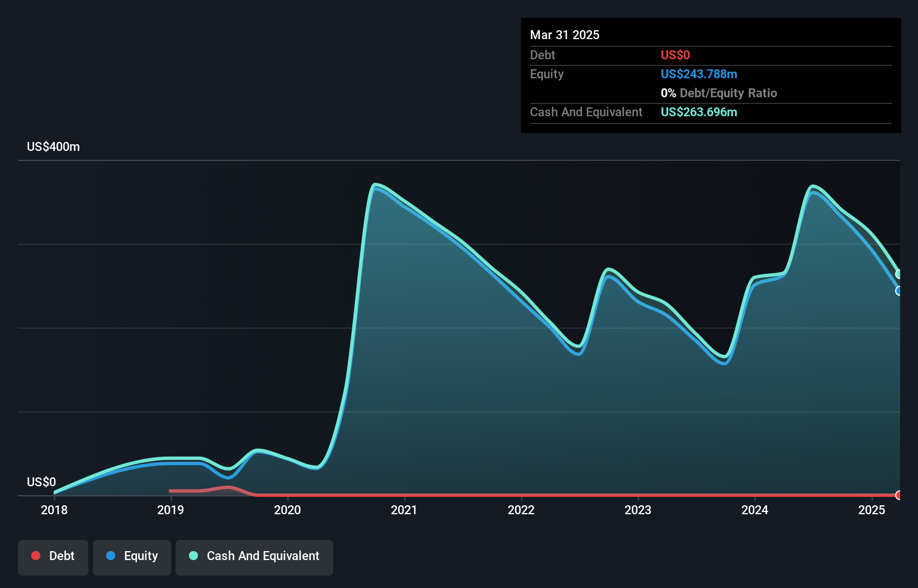Click the Mar 31 2025 tooltip date
The image size is (918, 588).
[565, 35]
